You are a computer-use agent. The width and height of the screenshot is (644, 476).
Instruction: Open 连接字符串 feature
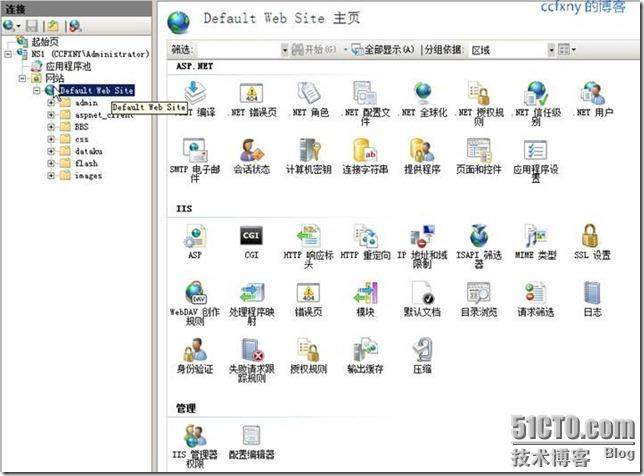[x=365, y=156]
